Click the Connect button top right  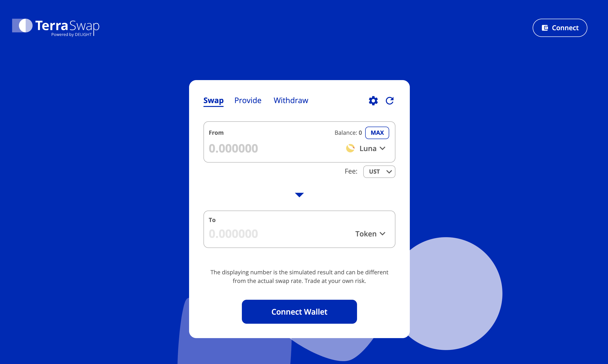coord(560,28)
